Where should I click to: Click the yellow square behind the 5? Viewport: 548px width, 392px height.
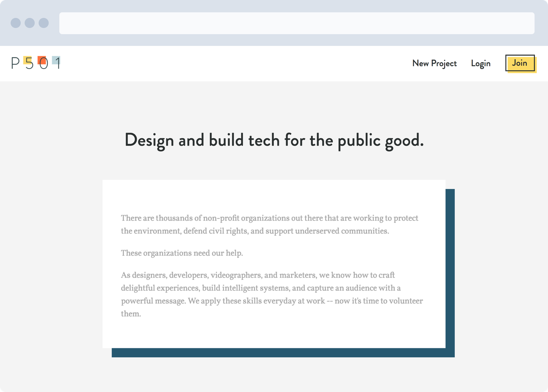pyautogui.click(x=26, y=59)
